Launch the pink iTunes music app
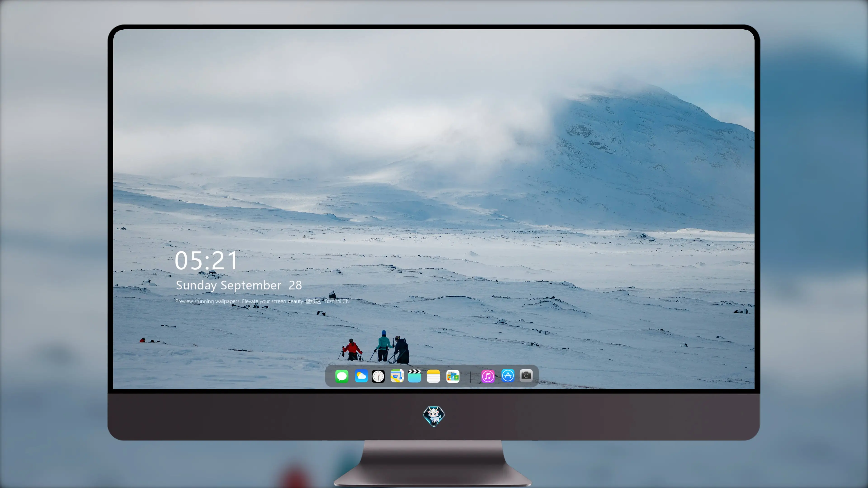This screenshot has height=488, width=868. (488, 376)
